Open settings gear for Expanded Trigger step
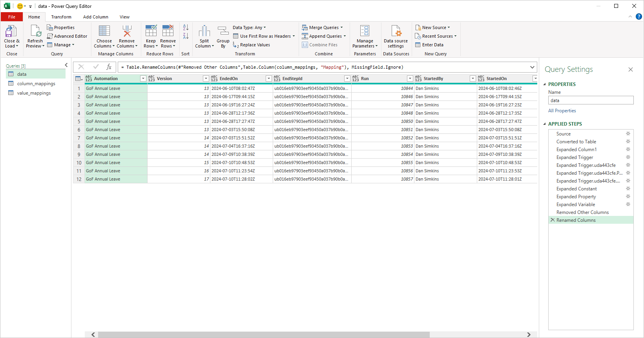This screenshot has width=644, height=338. point(628,157)
